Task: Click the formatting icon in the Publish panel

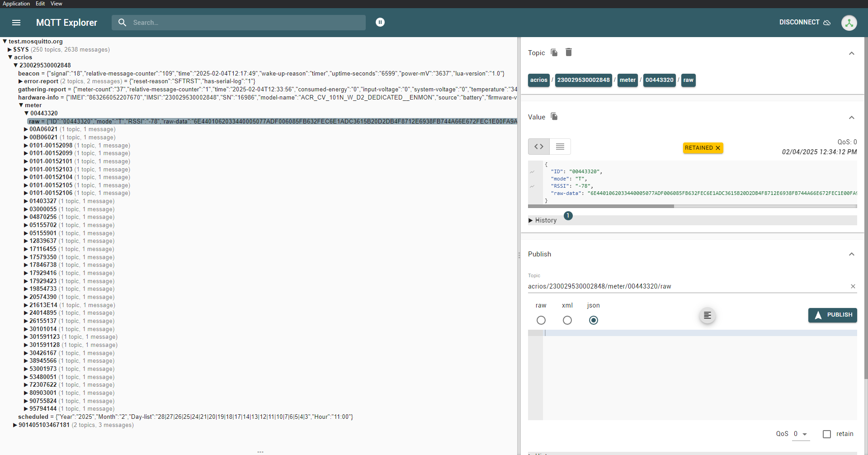Action: click(x=707, y=315)
